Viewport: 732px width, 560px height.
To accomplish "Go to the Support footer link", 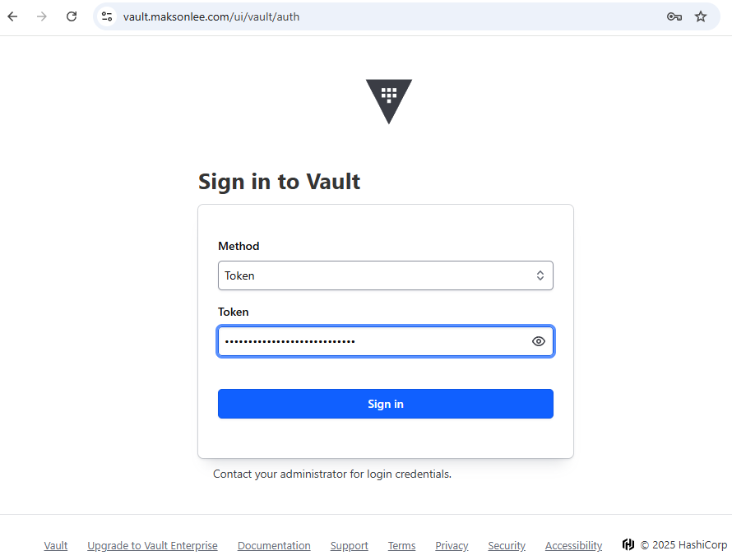I will tap(350, 545).
